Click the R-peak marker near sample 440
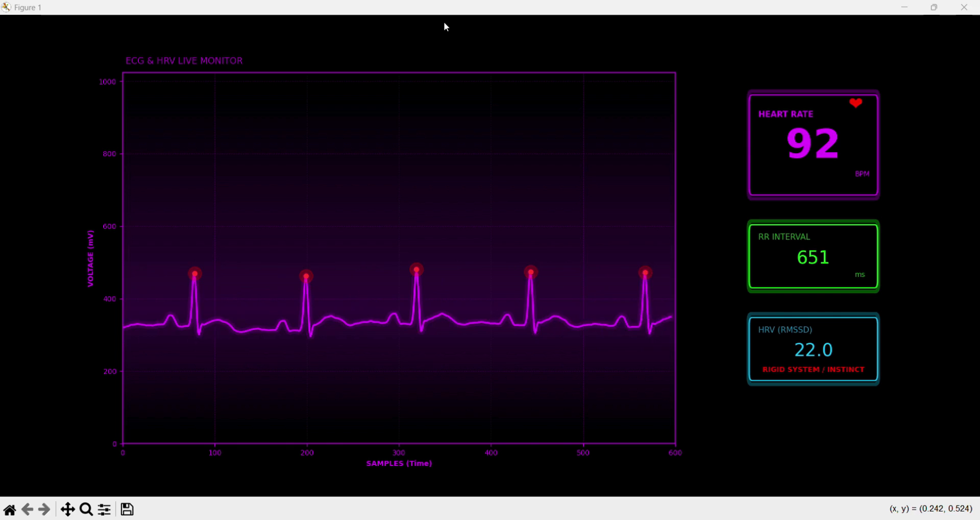The height and width of the screenshot is (520, 980). (531, 272)
